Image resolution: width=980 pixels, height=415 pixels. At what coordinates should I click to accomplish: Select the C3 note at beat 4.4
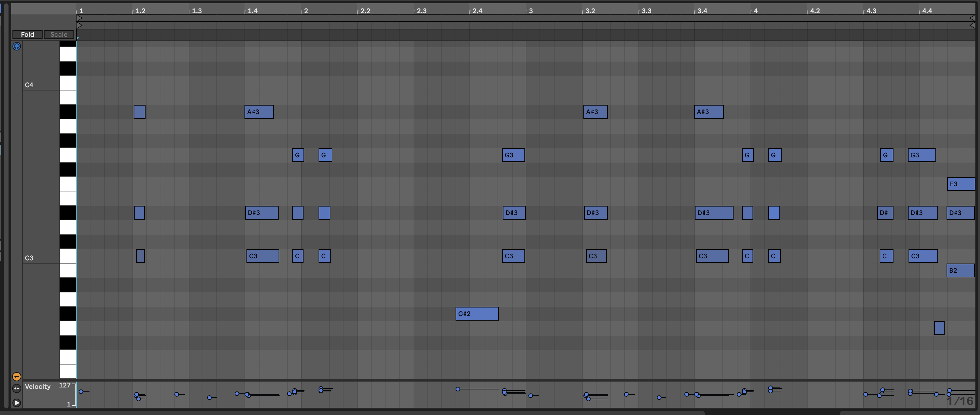[923, 256]
